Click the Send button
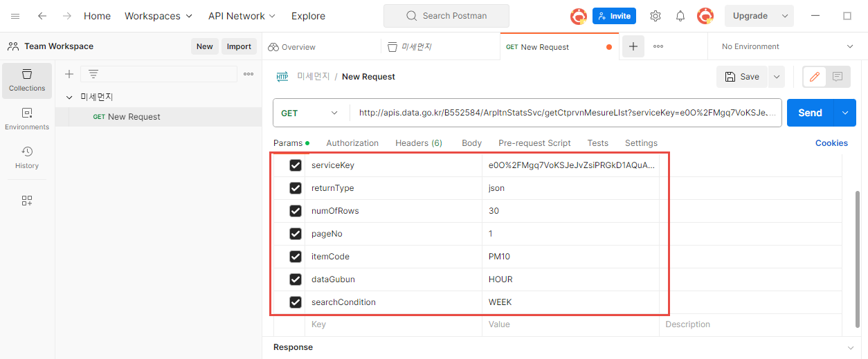This screenshot has height=359, width=868. pos(810,113)
